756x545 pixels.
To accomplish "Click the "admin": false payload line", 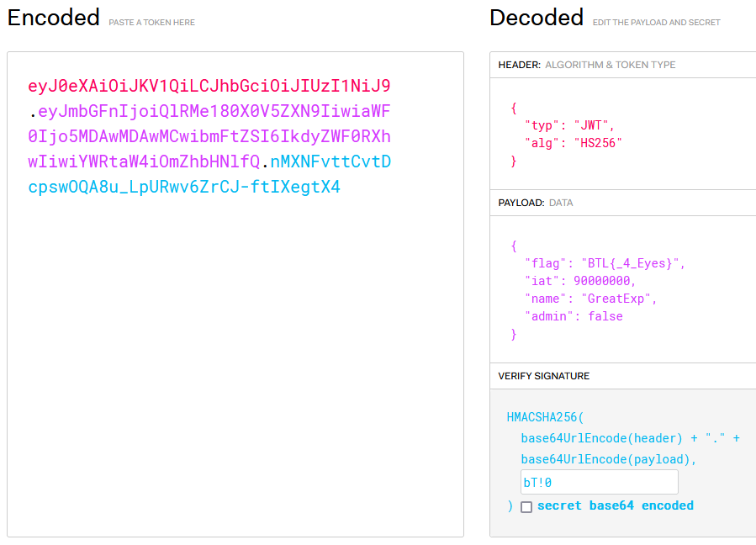I will click(574, 316).
